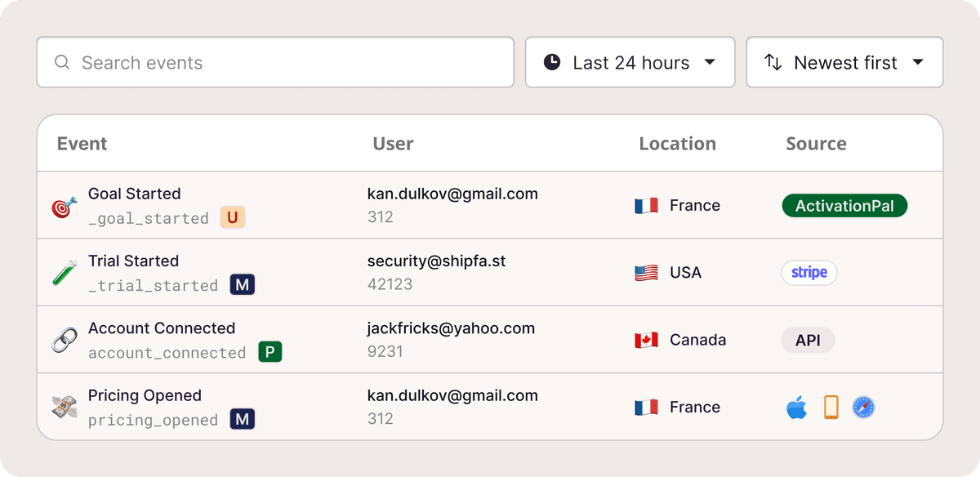Click the target icon for Goal Started

(x=65, y=207)
